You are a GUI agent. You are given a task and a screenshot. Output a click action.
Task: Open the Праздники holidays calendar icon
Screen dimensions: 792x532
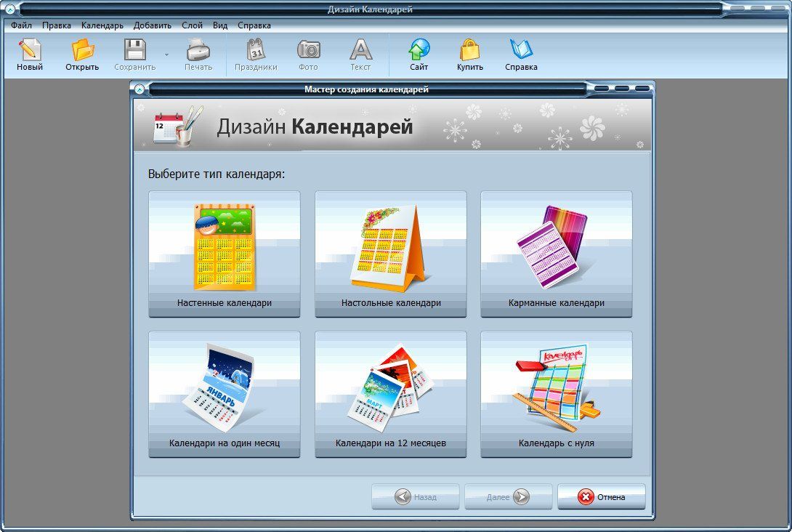(256, 50)
